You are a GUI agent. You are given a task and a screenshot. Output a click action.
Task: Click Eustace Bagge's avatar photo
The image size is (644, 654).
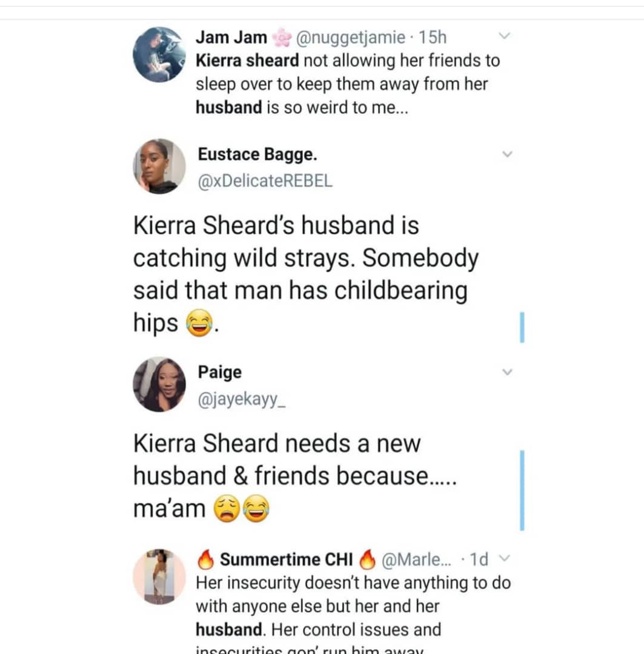pos(159,166)
